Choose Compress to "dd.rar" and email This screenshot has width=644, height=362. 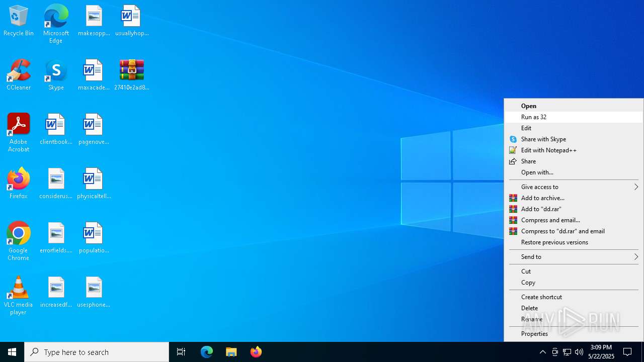(x=574, y=231)
